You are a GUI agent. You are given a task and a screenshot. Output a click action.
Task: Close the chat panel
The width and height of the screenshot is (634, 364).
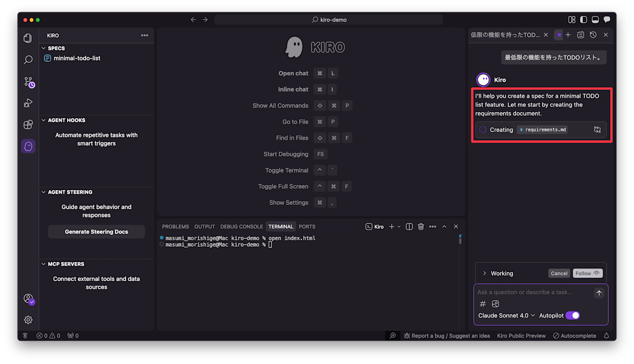pyautogui.click(x=606, y=35)
